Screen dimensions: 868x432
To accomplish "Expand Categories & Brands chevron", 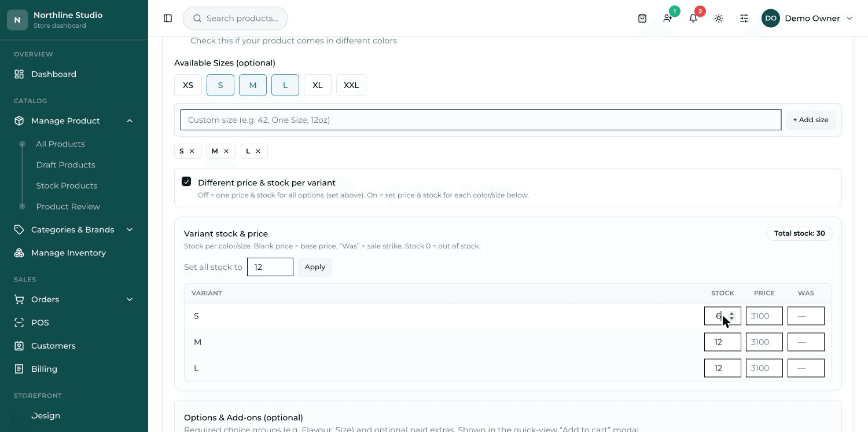I will click(x=130, y=229).
